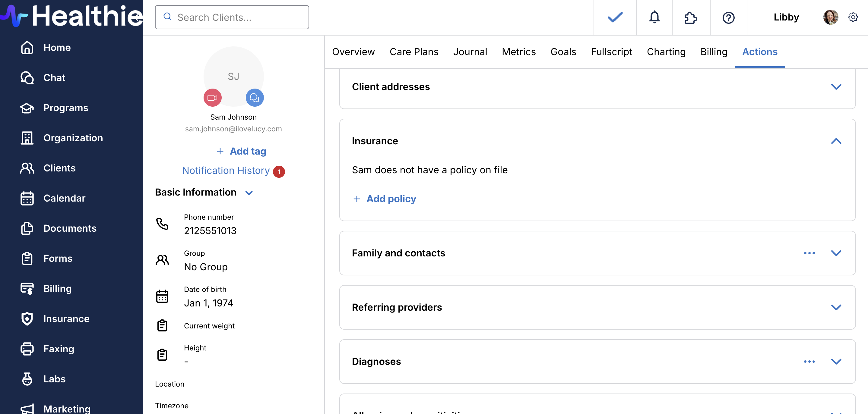
Task: Click the blue checkmark tasks icon
Action: pyautogui.click(x=615, y=17)
